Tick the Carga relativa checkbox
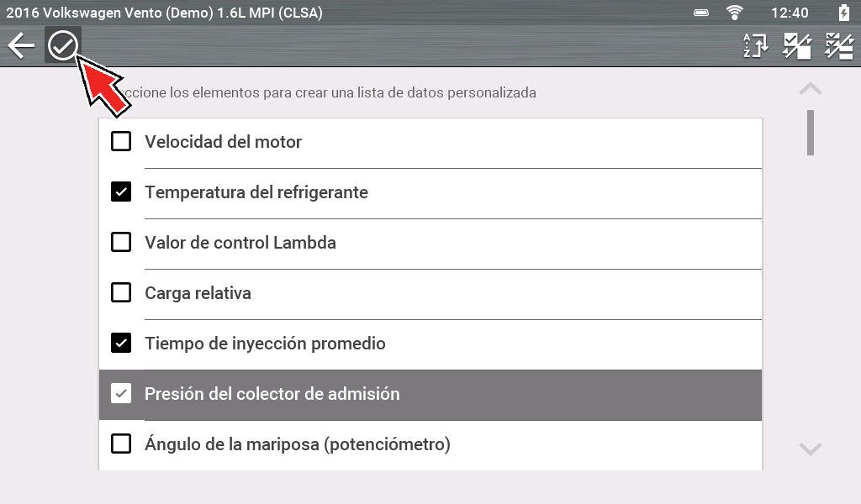 click(122, 293)
